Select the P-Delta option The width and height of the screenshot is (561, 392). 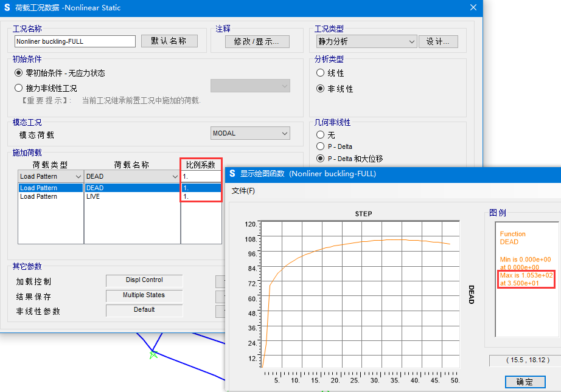pos(321,146)
